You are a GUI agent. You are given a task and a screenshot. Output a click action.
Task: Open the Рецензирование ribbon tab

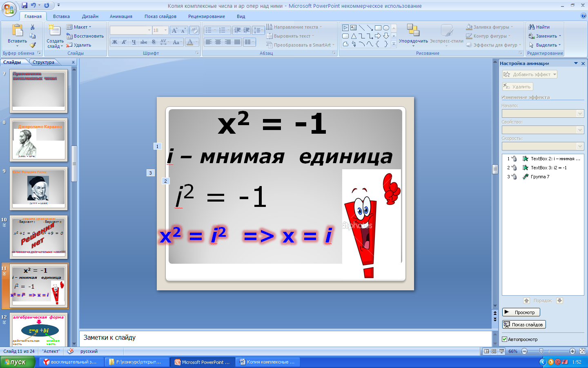[x=207, y=16]
